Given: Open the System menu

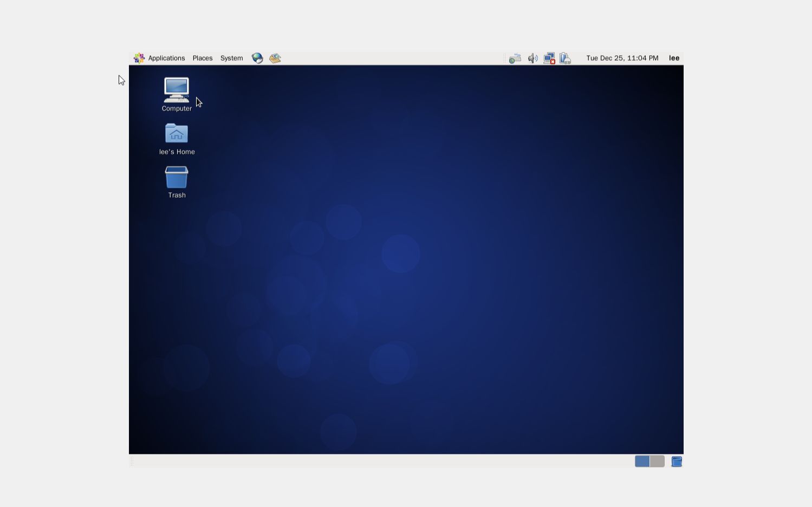Looking at the screenshot, I should [231, 58].
